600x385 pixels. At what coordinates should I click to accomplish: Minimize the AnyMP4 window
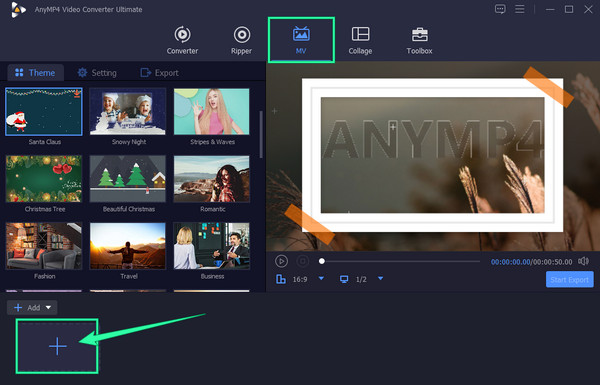click(x=550, y=9)
